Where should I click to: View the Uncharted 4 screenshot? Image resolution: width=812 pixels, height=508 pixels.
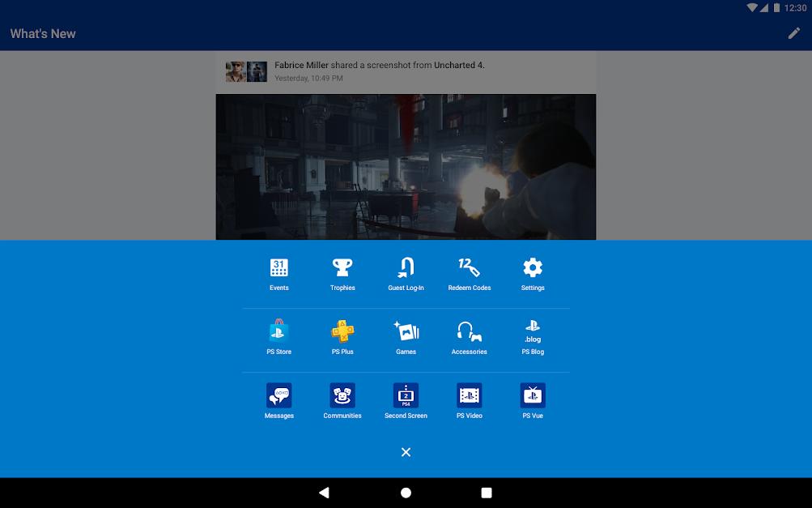click(x=406, y=166)
